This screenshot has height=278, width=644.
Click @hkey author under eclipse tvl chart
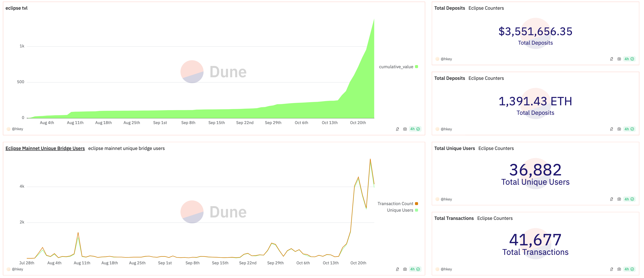tap(17, 129)
